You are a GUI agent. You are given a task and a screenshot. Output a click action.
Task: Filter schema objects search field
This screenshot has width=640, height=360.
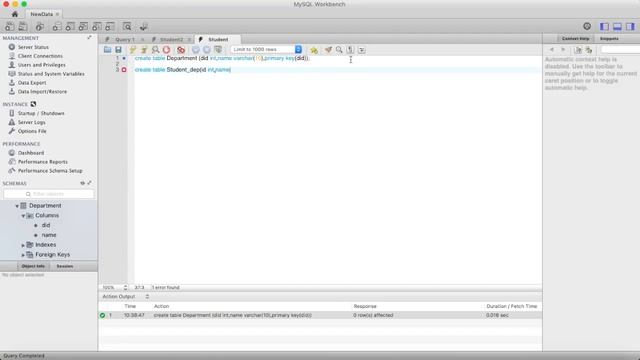(49, 194)
